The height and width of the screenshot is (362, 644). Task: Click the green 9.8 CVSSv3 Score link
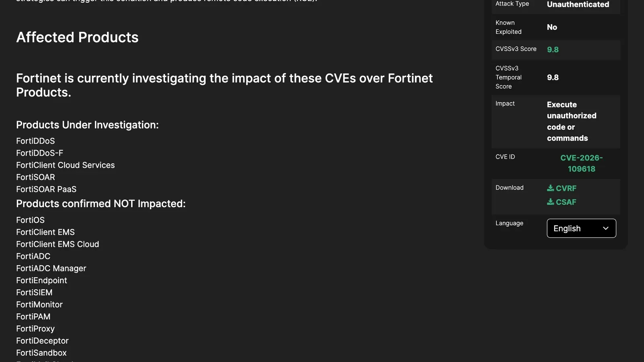tap(553, 49)
